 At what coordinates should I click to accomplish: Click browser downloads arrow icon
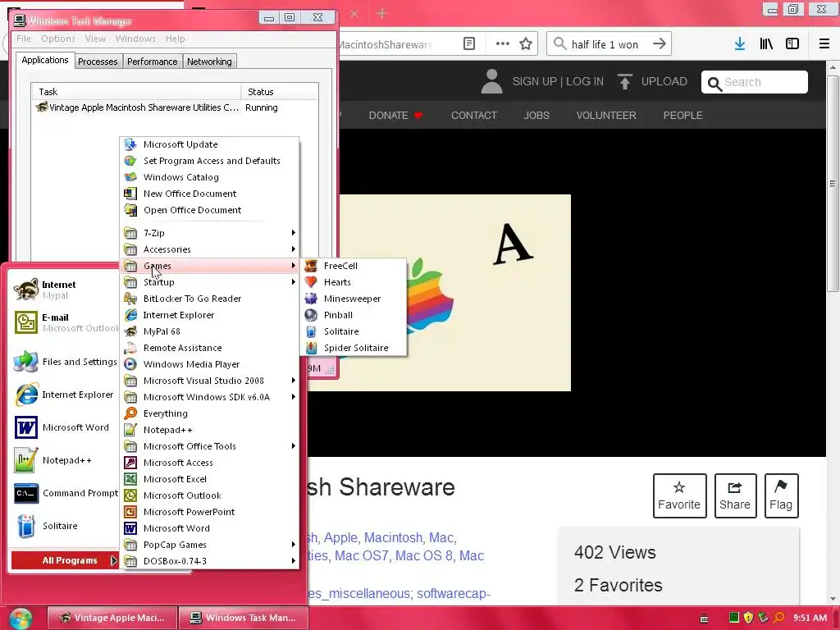tap(740, 44)
